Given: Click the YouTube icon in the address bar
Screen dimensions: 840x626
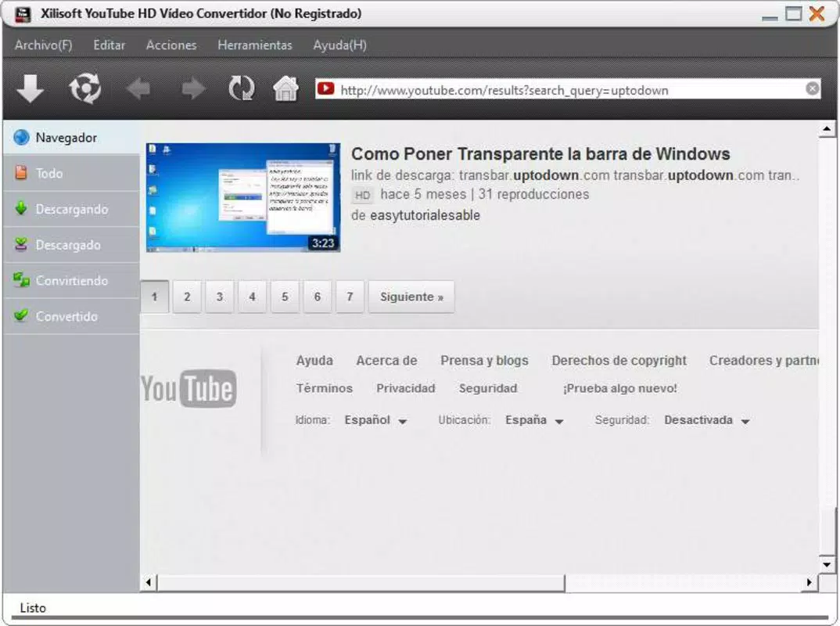Looking at the screenshot, I should click(325, 89).
